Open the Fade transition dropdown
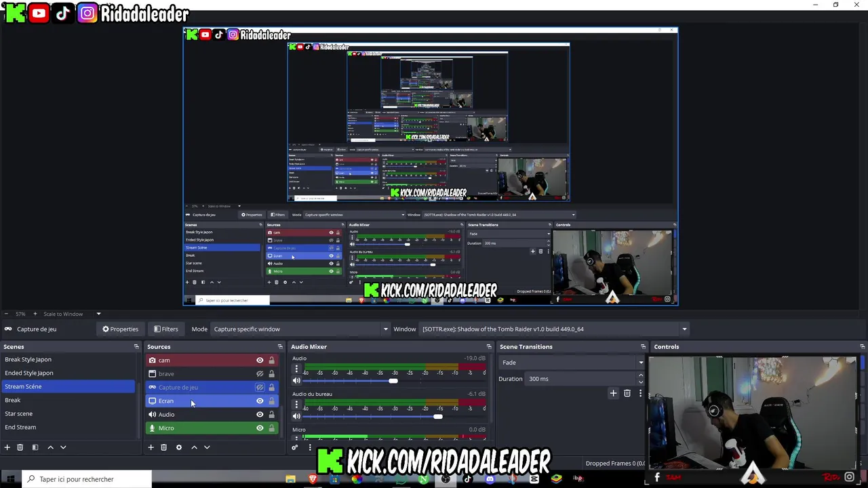Viewport: 868px width, 488px height. tap(572, 363)
